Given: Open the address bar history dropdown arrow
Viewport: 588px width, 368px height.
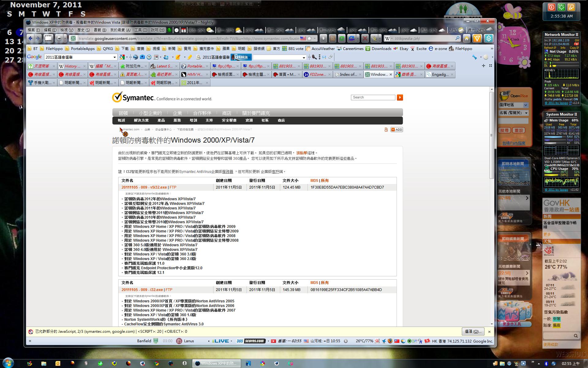Looking at the screenshot, I should (315, 38).
